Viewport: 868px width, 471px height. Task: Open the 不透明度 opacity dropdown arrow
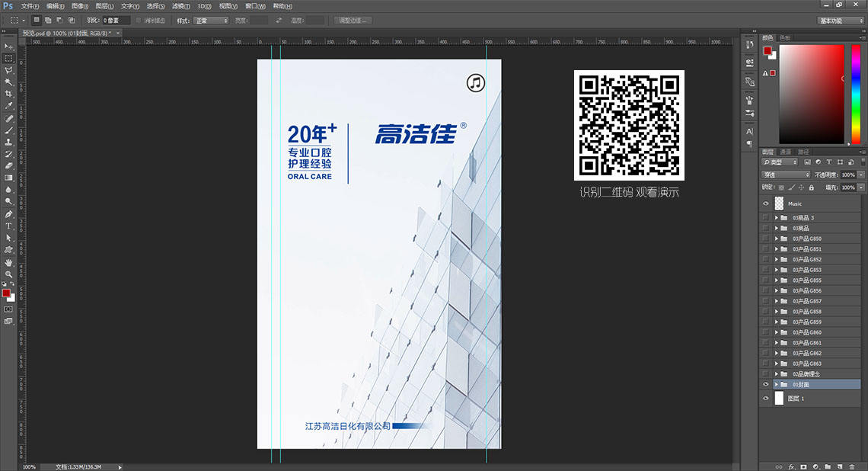(861, 175)
